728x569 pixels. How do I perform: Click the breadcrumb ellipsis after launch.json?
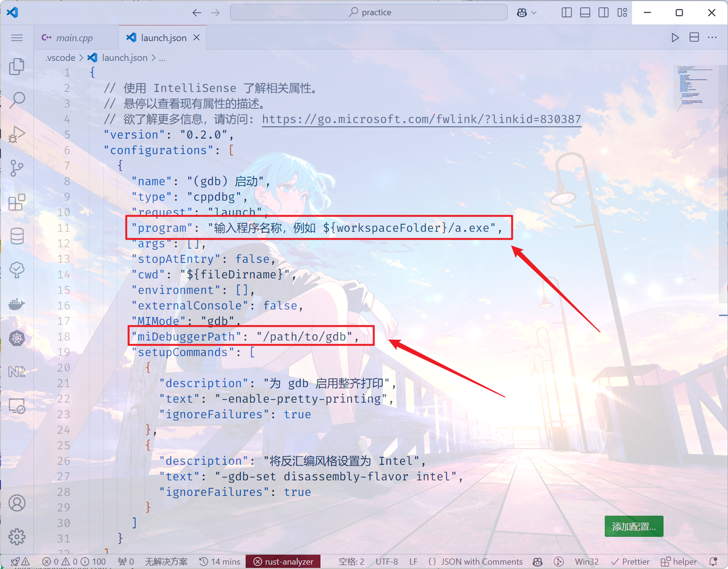click(162, 57)
